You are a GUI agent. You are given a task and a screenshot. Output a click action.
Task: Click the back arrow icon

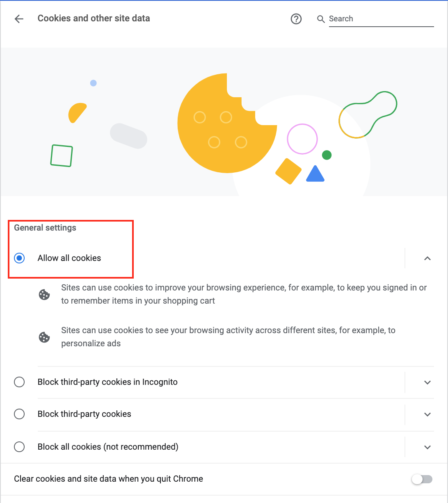pos(19,19)
